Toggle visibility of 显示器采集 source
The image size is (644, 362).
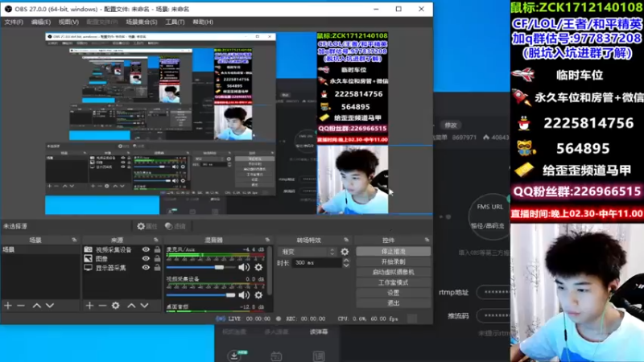tap(146, 268)
